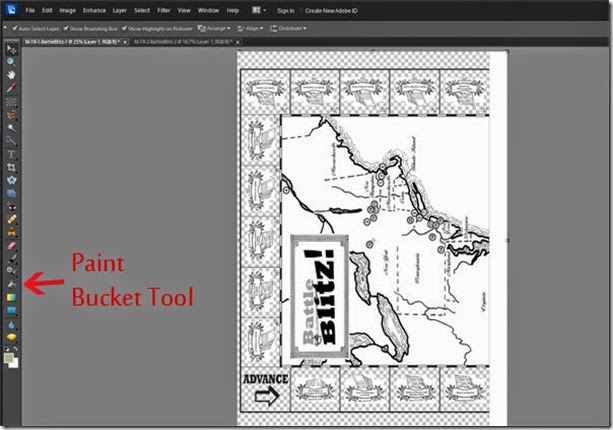Open the background color swatch
This screenshot has width=613, height=430.
15,364
